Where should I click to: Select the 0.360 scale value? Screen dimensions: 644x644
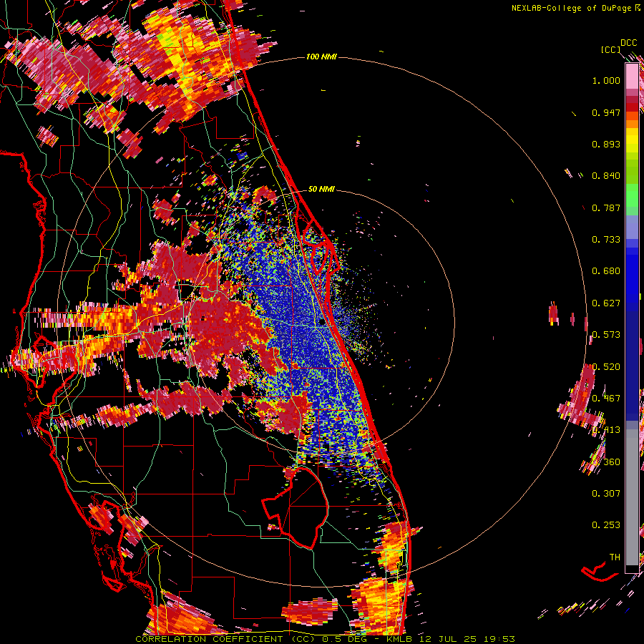coord(606,462)
